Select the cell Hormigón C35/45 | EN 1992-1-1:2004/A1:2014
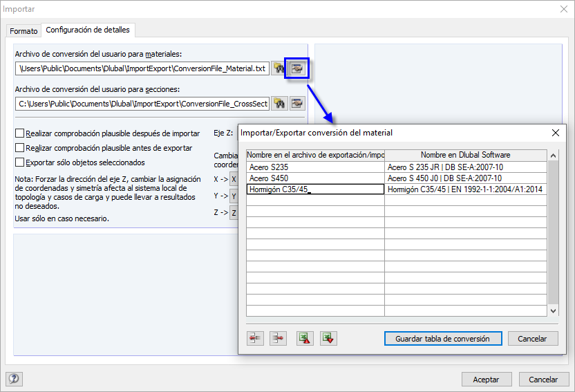 pyautogui.click(x=465, y=189)
